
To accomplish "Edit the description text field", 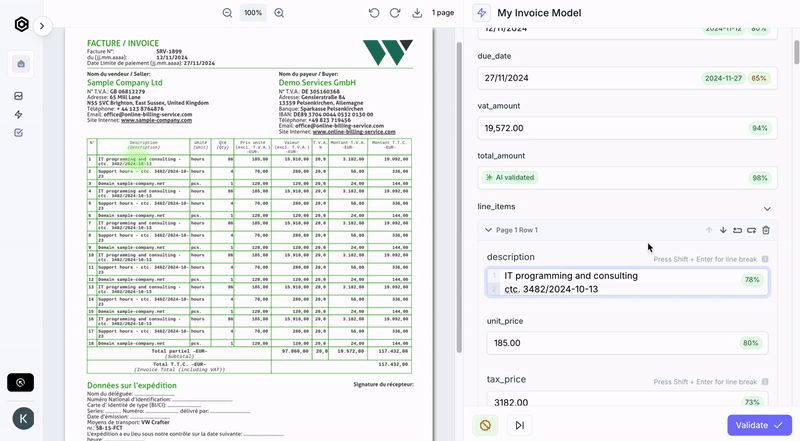I will click(627, 282).
